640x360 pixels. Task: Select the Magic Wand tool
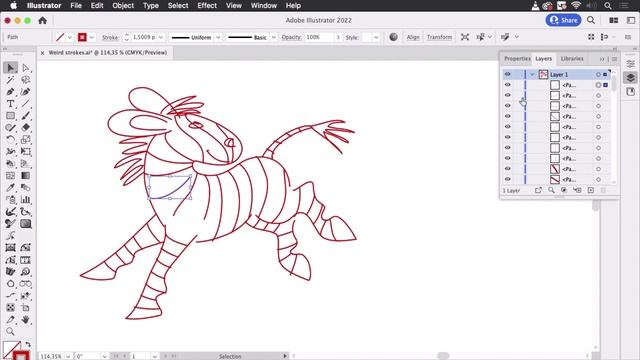click(x=11, y=80)
